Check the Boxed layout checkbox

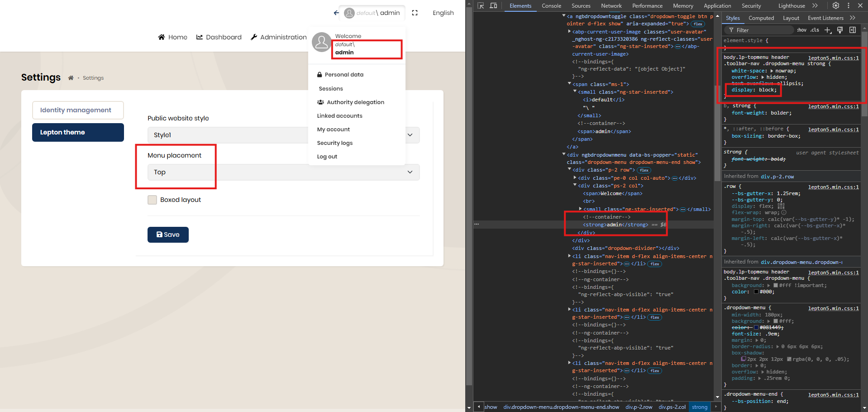point(153,200)
